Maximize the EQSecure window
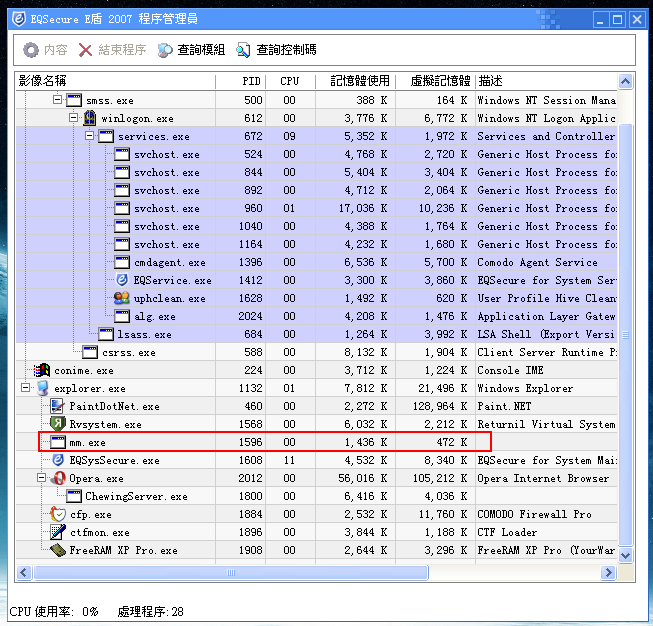The image size is (653, 626). click(618, 19)
